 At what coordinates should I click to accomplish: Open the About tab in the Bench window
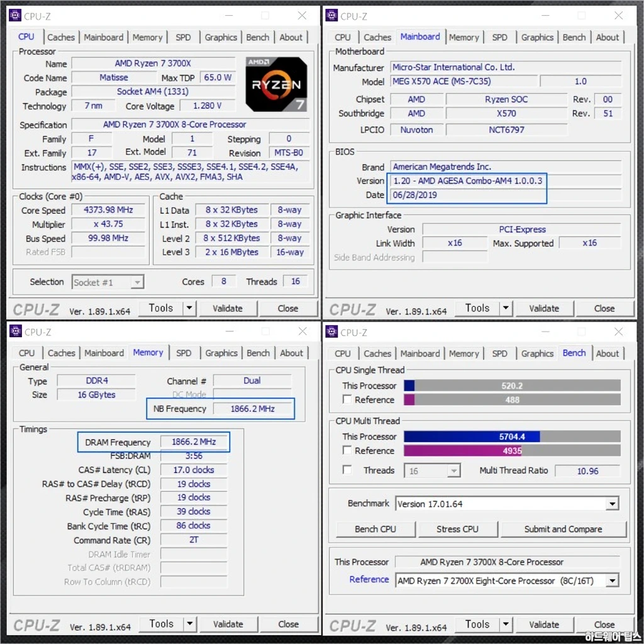pyautogui.click(x=608, y=353)
